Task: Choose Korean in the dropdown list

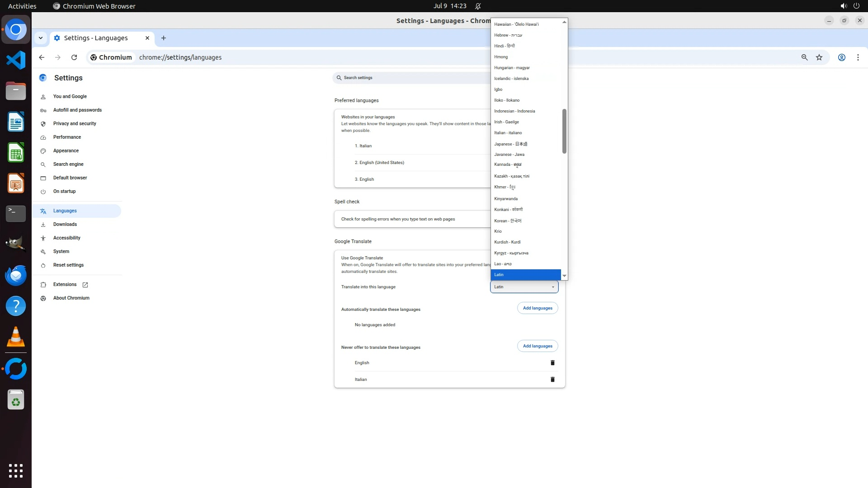Action: coord(507,221)
